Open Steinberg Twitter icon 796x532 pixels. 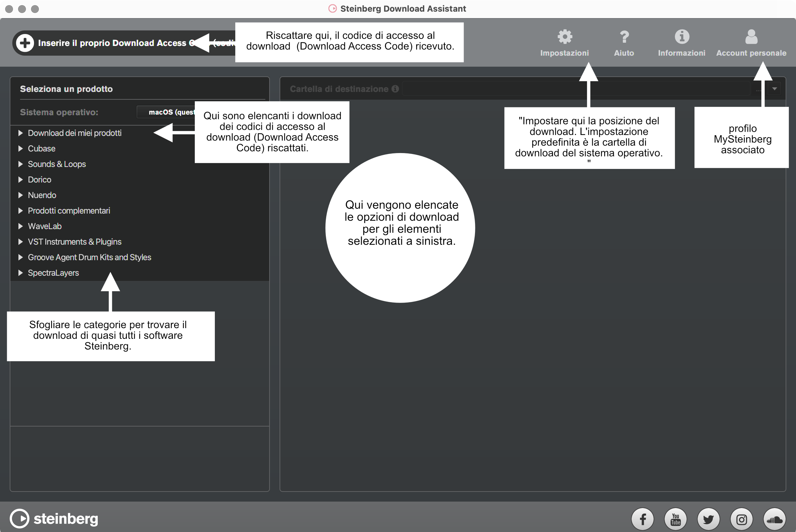708,519
